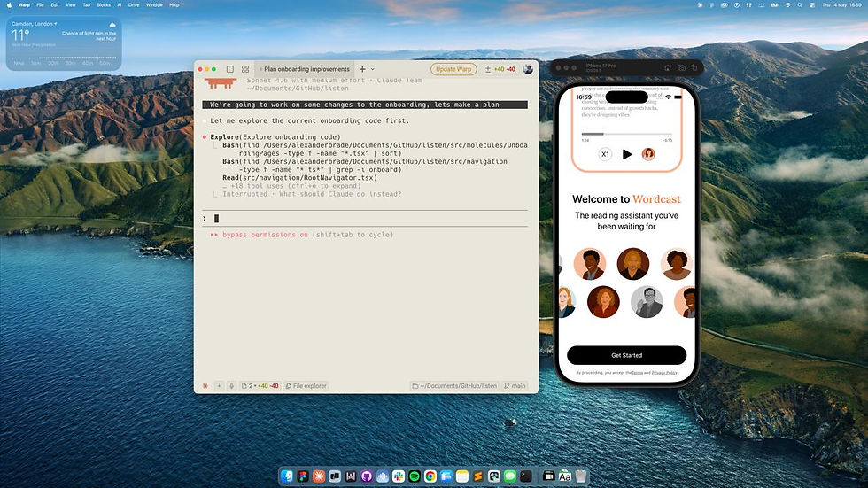
Task: Open Font Book from the dock
Action: 565,476
